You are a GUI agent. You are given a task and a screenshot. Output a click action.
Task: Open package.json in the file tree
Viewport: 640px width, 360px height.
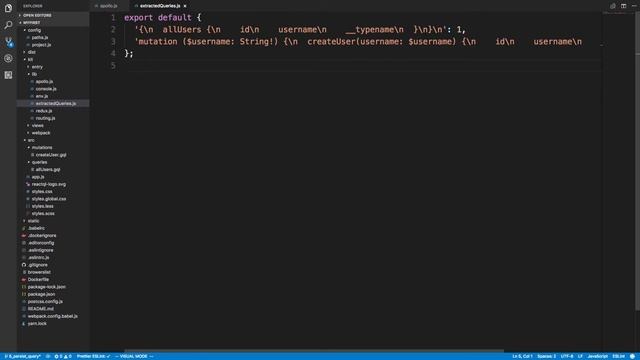[x=41, y=294]
